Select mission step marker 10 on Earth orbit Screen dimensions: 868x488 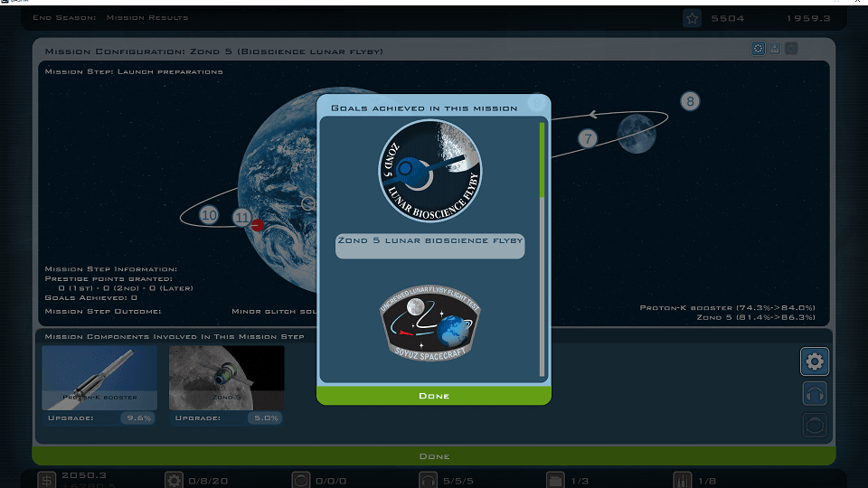pyautogui.click(x=209, y=215)
